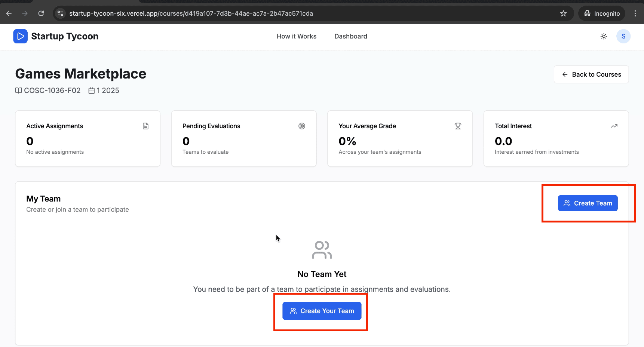Click 'No active assignments' text
This screenshot has width=644, height=347.
pyautogui.click(x=55, y=152)
